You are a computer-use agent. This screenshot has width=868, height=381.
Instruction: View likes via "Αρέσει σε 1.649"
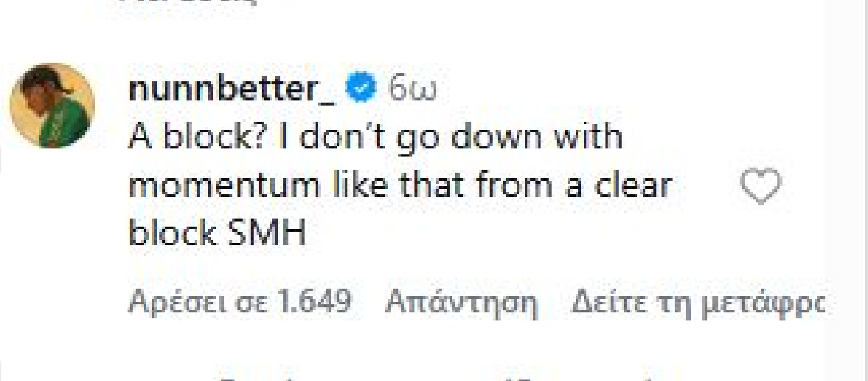point(240,303)
